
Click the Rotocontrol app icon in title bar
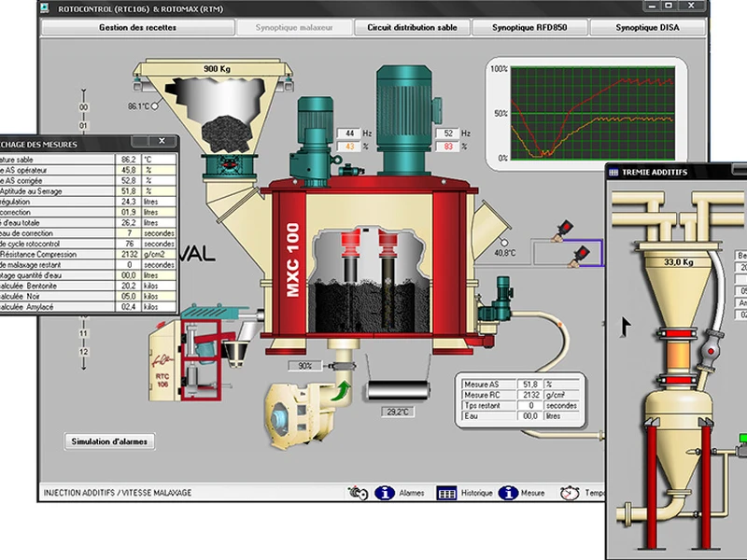45,8
